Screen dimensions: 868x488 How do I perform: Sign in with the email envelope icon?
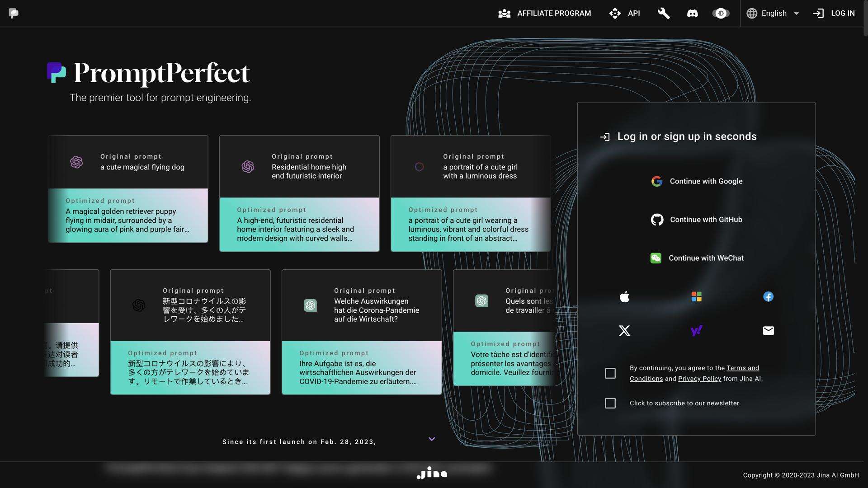click(768, 331)
